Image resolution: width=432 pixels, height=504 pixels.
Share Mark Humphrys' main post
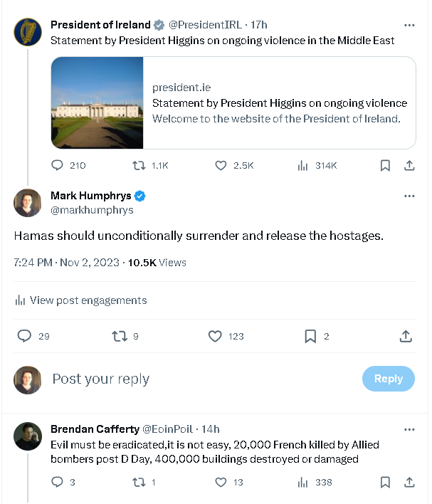[x=406, y=336]
